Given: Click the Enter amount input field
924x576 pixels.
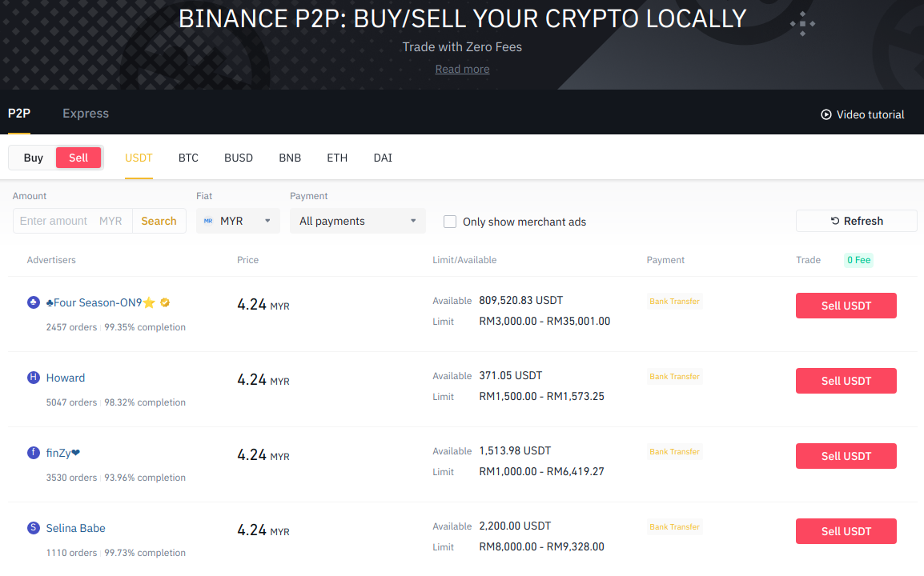Looking at the screenshot, I should [73, 221].
